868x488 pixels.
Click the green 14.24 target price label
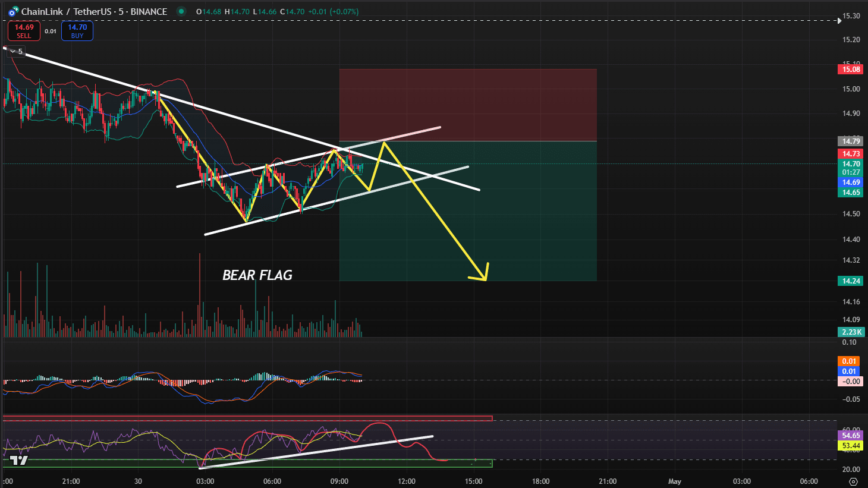point(851,281)
